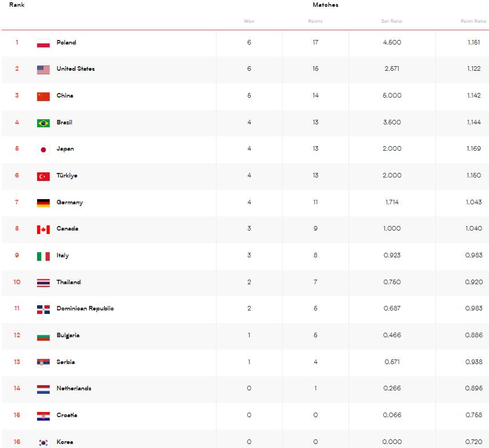This screenshot has height=448, width=489.
Task: Sort by Set Ratio column header
Action: pos(392,21)
